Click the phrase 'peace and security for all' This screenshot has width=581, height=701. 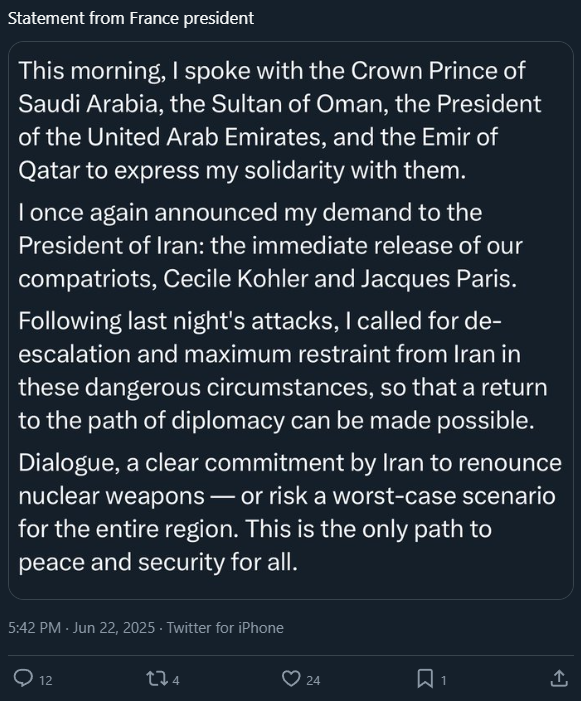(157, 562)
